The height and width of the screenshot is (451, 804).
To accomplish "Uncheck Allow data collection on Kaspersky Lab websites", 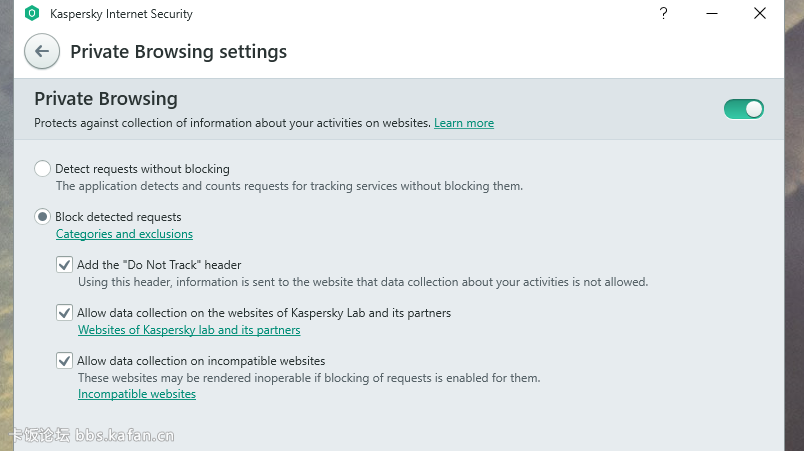I will point(64,313).
